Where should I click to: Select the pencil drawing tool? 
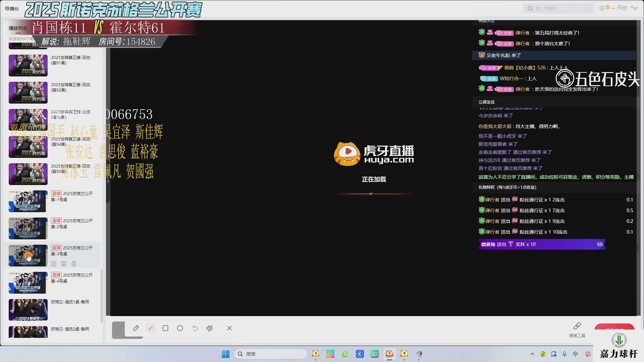(136, 328)
